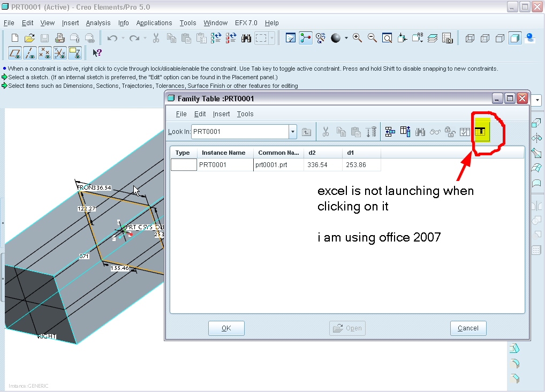Open the Insert menu in Family Table
This screenshot has width=545, height=392.
(221, 114)
